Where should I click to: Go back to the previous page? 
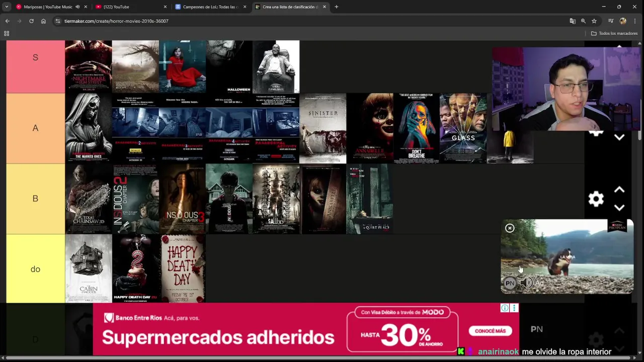coord(7,21)
